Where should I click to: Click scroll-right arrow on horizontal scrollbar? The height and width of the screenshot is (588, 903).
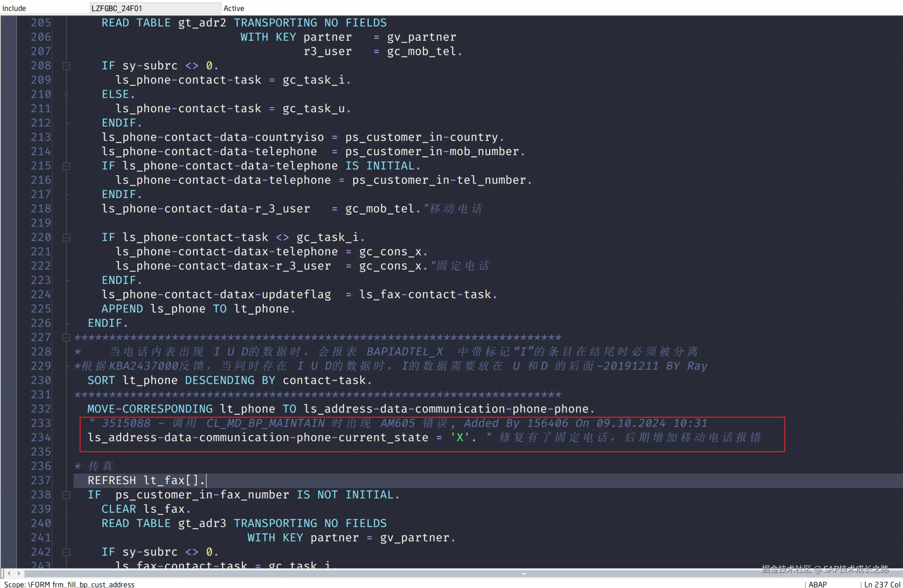pos(19,573)
